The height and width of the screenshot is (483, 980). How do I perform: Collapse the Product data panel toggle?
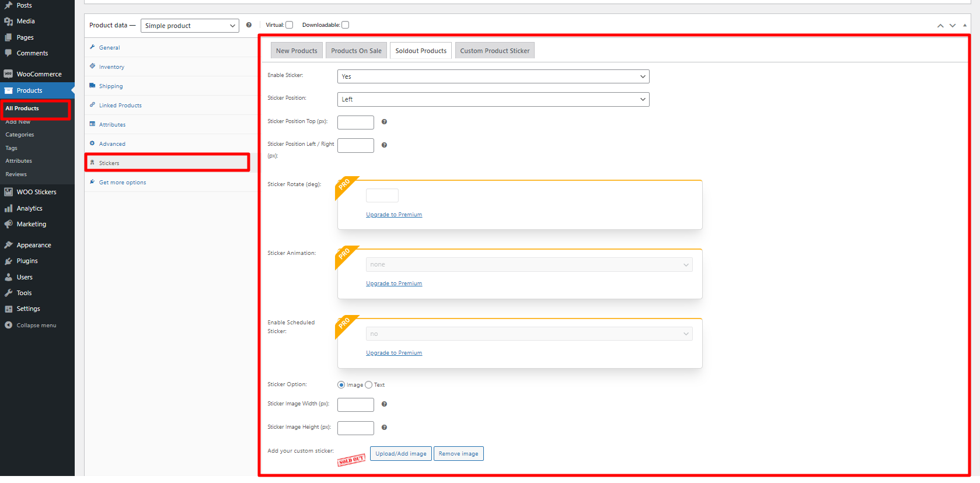tap(965, 26)
